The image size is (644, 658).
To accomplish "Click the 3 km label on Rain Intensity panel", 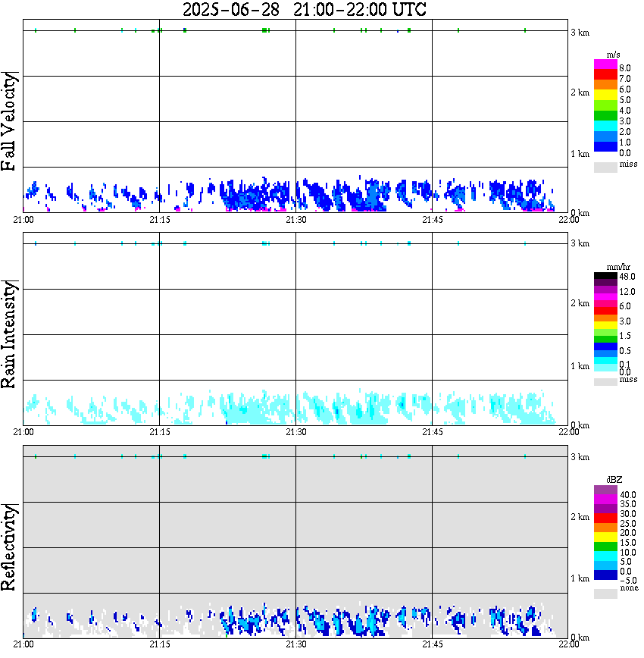I will [x=580, y=243].
